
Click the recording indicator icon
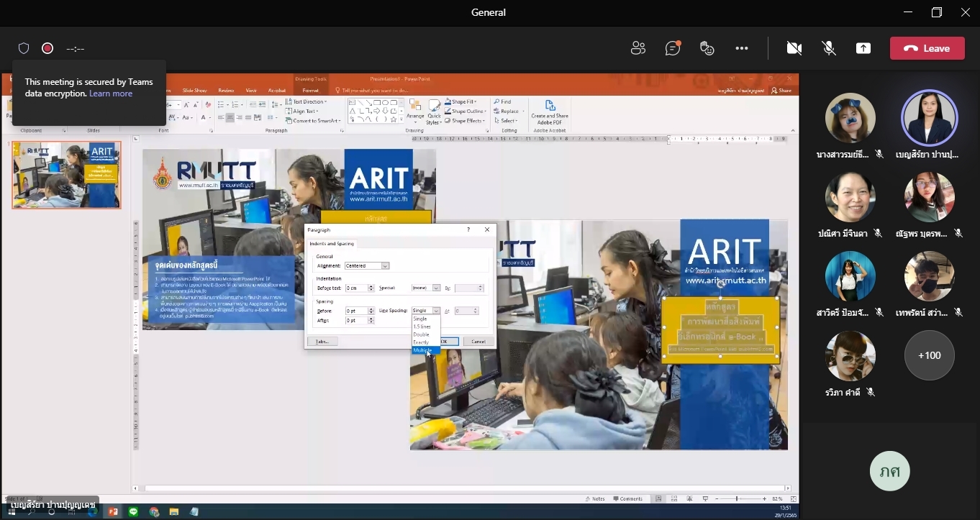click(x=47, y=48)
